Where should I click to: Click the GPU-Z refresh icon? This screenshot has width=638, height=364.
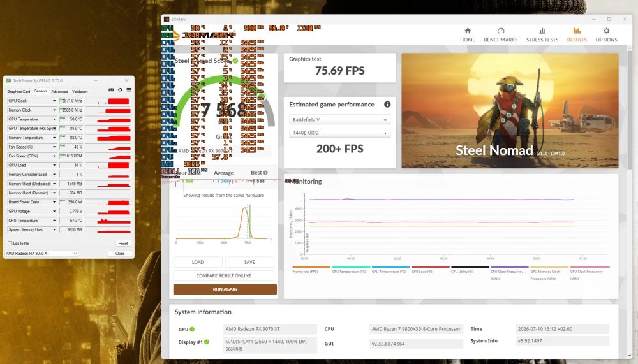(120, 90)
